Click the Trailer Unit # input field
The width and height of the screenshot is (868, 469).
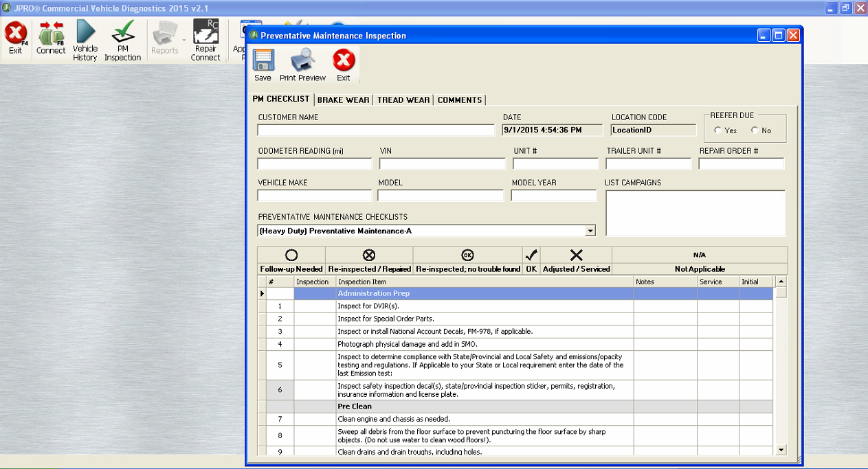pyautogui.click(x=649, y=163)
